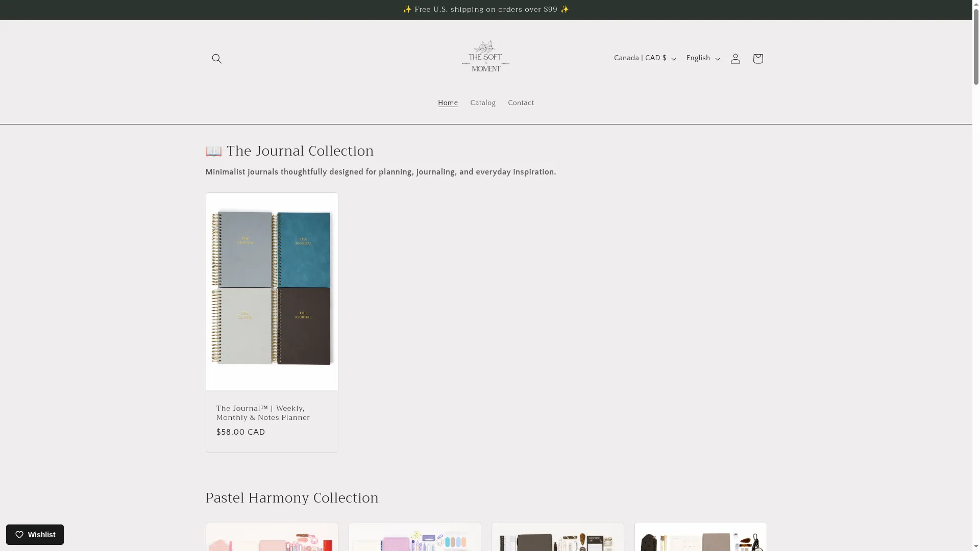980x551 pixels.
Task: Click the Minimalist journals description text
Action: [381, 172]
